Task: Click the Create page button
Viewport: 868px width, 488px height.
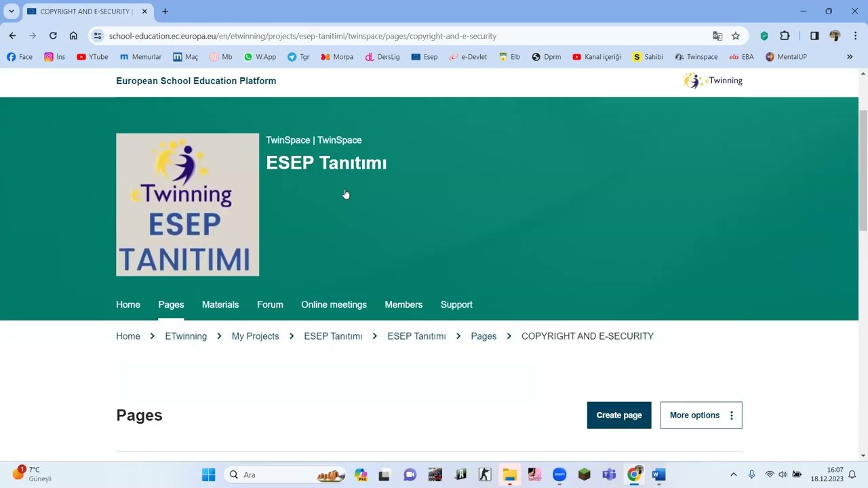Action: (619, 415)
